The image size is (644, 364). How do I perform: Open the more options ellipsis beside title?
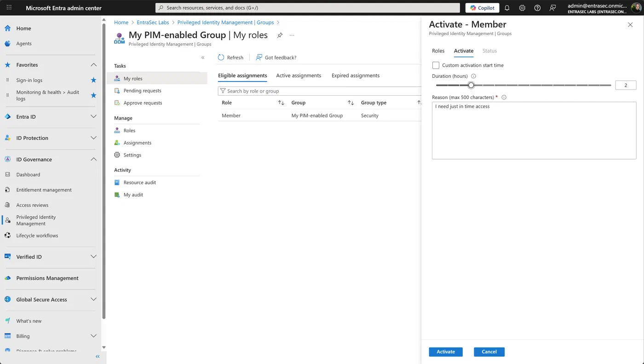point(292,35)
